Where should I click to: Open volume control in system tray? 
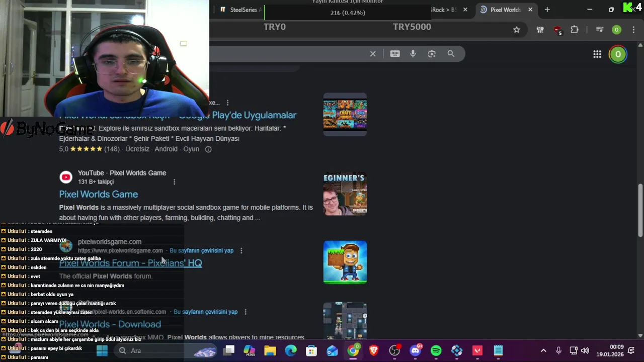(585, 350)
